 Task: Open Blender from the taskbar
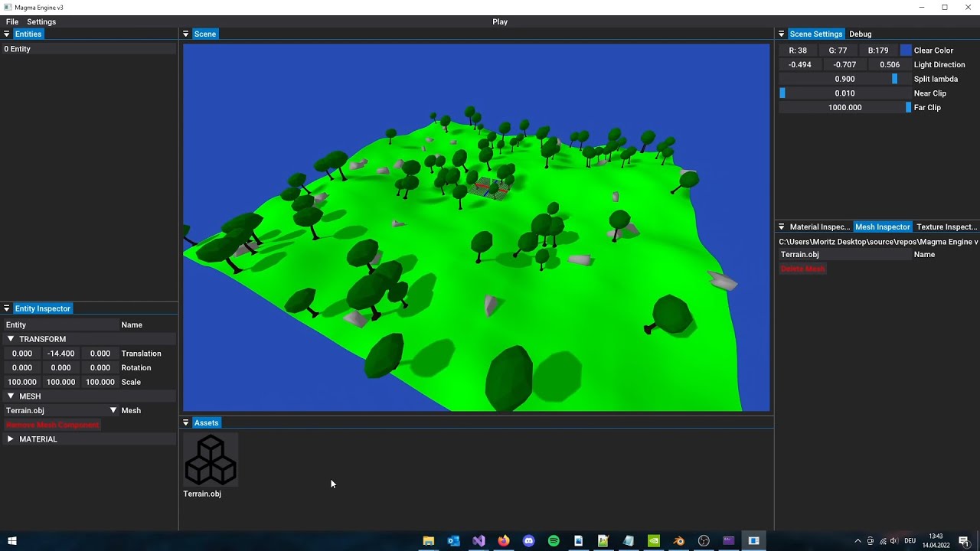[x=678, y=541]
